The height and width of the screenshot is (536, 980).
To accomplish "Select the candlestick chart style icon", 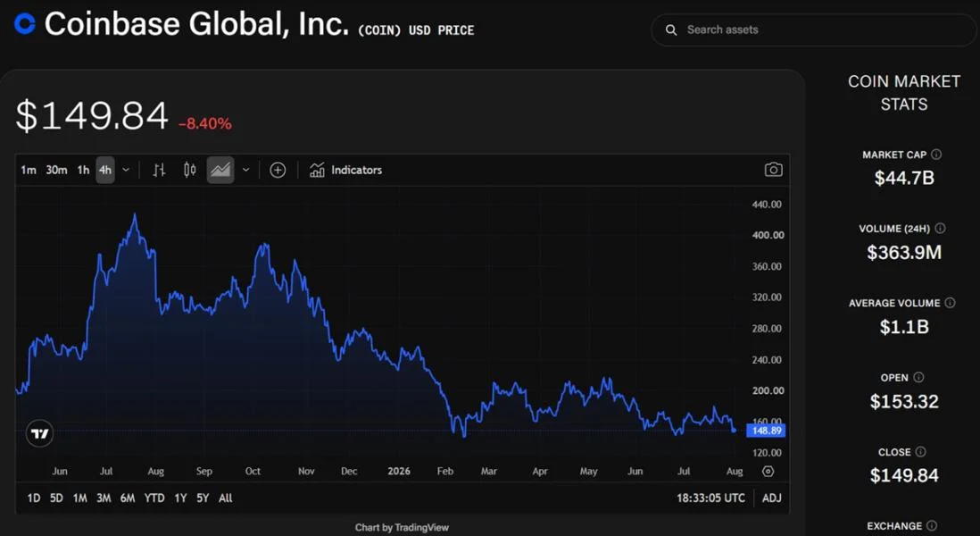I will pyautogui.click(x=190, y=170).
